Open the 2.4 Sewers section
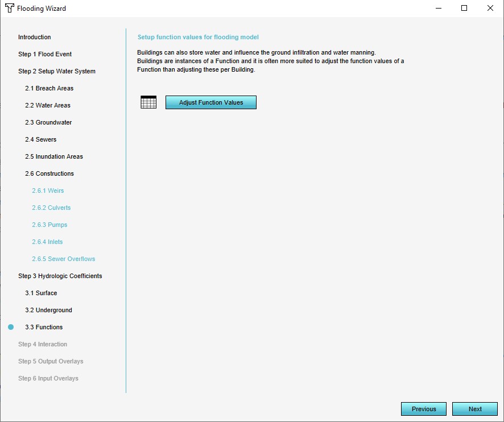The width and height of the screenshot is (504, 422). point(40,139)
